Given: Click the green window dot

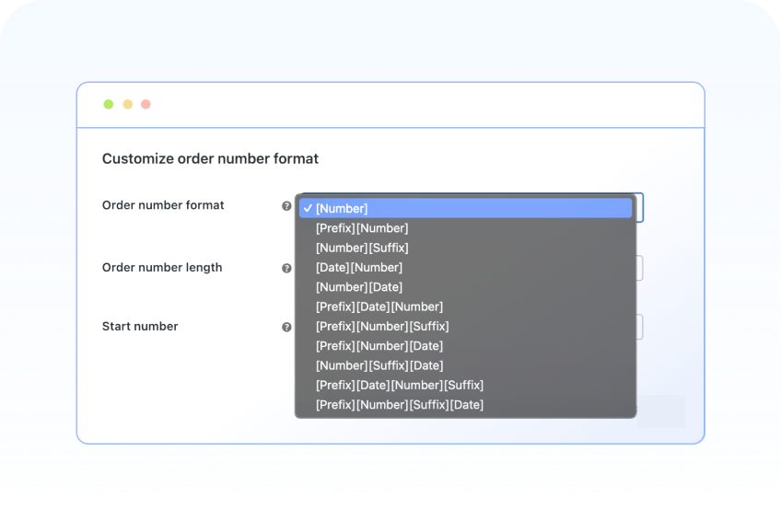Looking at the screenshot, I should point(108,104).
